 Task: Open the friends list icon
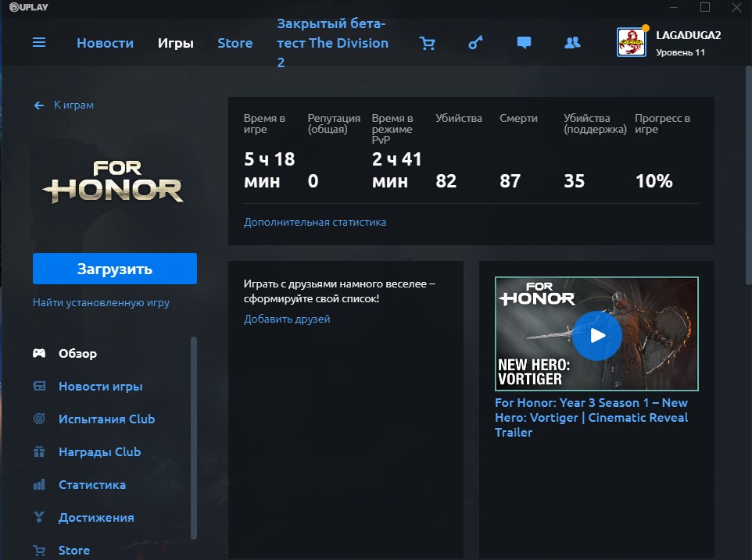pyautogui.click(x=572, y=43)
